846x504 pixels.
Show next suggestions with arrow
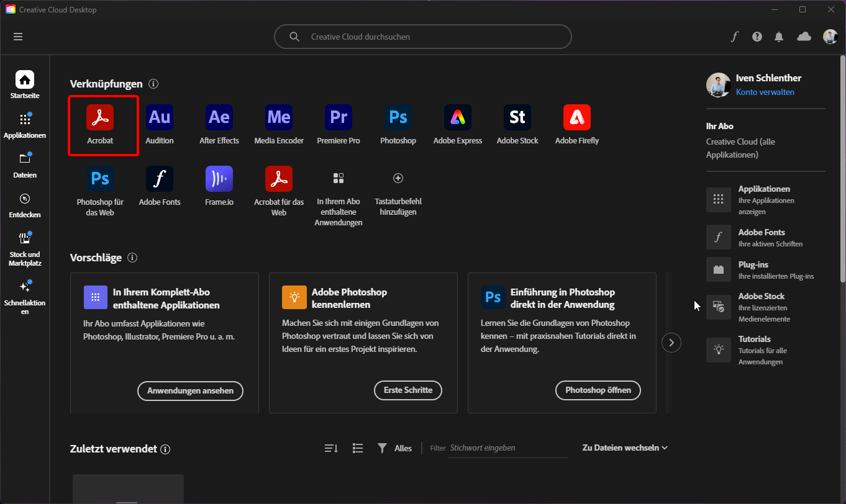(x=671, y=343)
